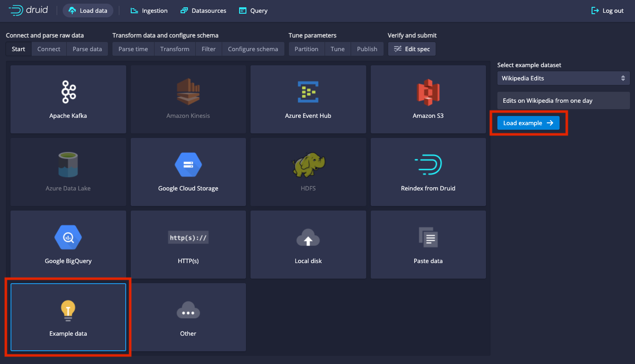Open the Load data view
Image resolution: width=635 pixels, height=364 pixels.
click(x=88, y=11)
